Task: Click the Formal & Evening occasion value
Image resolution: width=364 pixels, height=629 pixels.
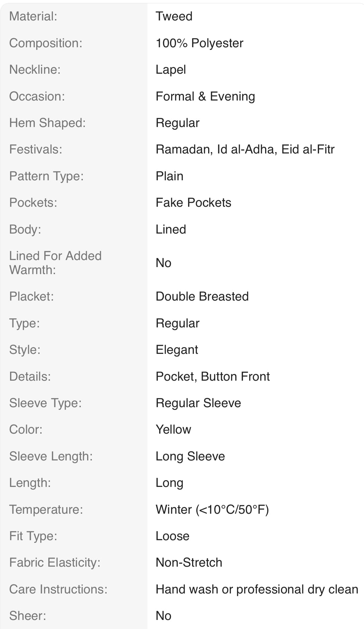Action: click(x=205, y=97)
